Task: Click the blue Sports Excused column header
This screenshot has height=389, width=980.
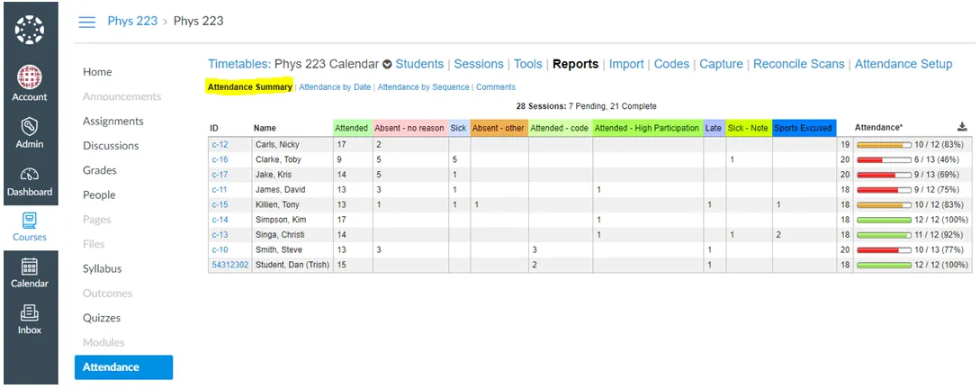Action: point(804,128)
